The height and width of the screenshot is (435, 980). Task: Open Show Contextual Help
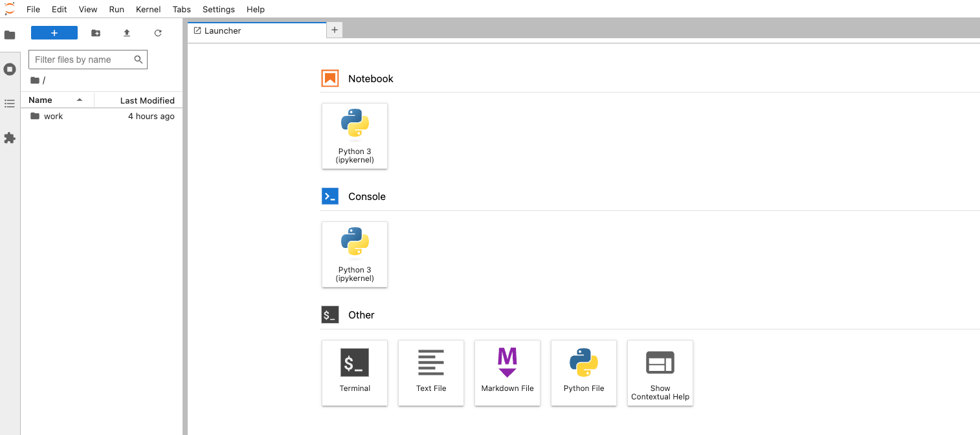click(660, 373)
